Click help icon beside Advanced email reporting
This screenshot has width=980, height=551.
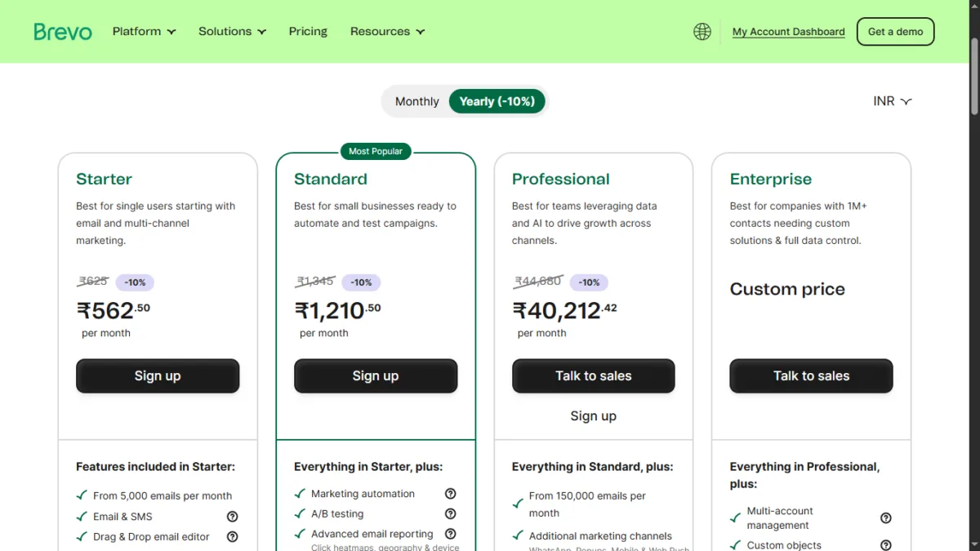451,534
